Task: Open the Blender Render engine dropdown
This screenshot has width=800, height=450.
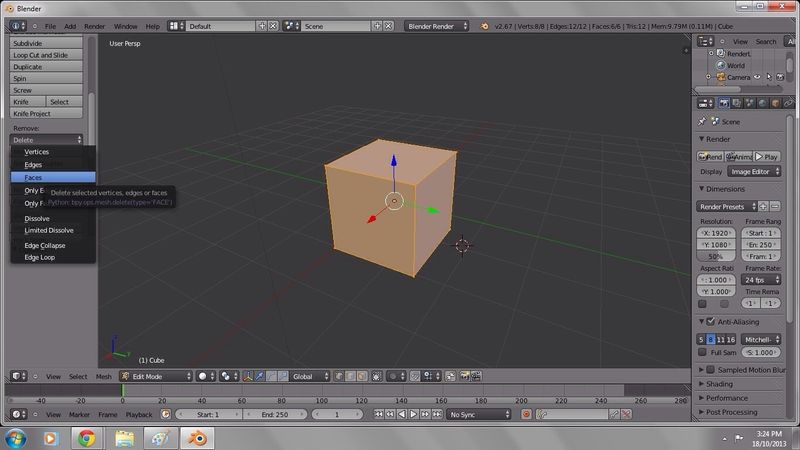Action: tap(436, 26)
